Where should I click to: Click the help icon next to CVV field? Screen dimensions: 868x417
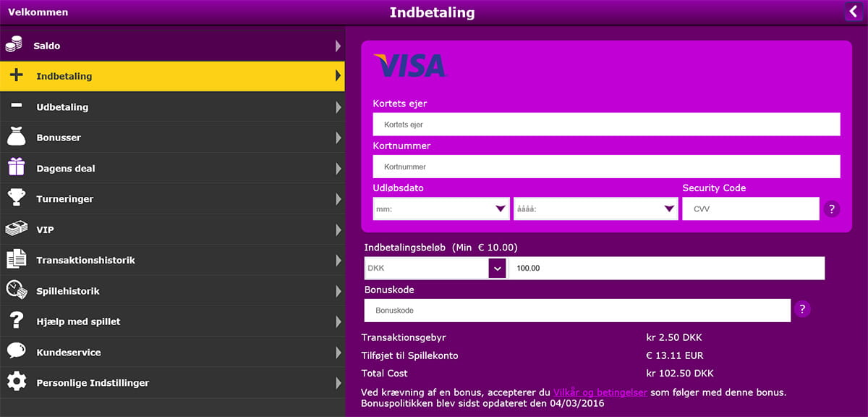coord(831,209)
